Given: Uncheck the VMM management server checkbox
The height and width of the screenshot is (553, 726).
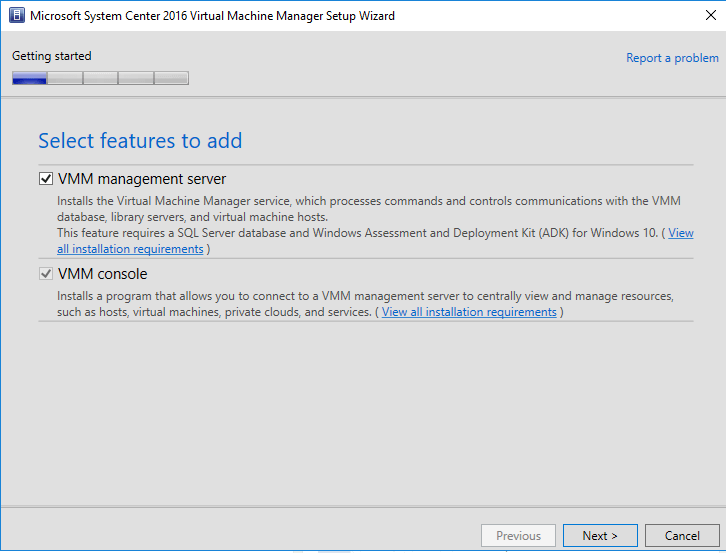Looking at the screenshot, I should coord(45,178).
